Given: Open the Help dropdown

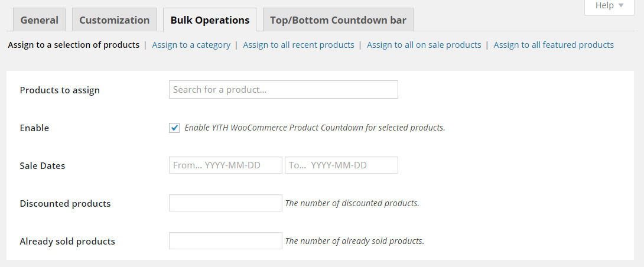Looking at the screenshot, I should pos(609,5).
